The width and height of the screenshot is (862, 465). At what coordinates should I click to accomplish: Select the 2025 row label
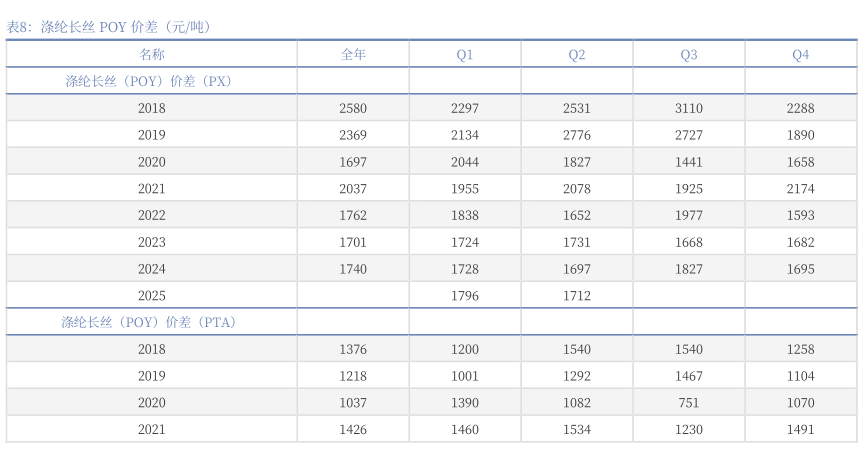pos(152,296)
